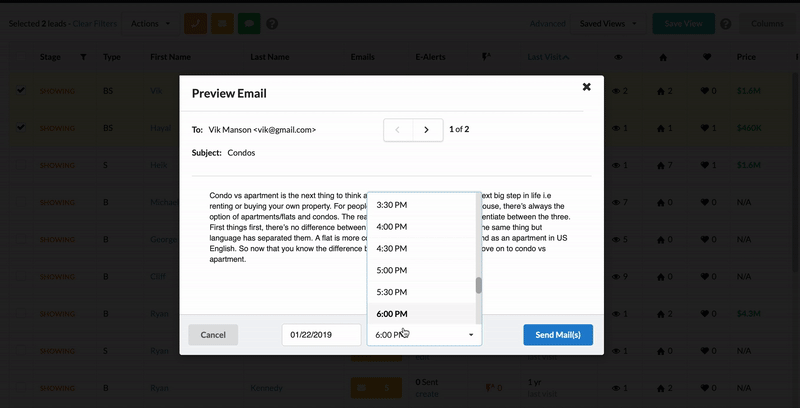The width and height of the screenshot is (800, 408).
Task: Open the send time dropdown arrow
Action: point(471,335)
